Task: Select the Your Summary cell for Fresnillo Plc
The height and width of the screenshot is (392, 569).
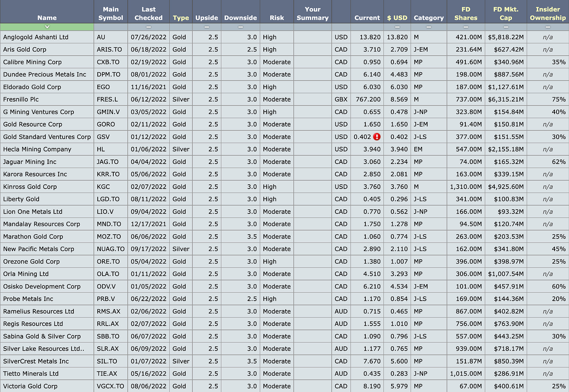Action: 312,99
